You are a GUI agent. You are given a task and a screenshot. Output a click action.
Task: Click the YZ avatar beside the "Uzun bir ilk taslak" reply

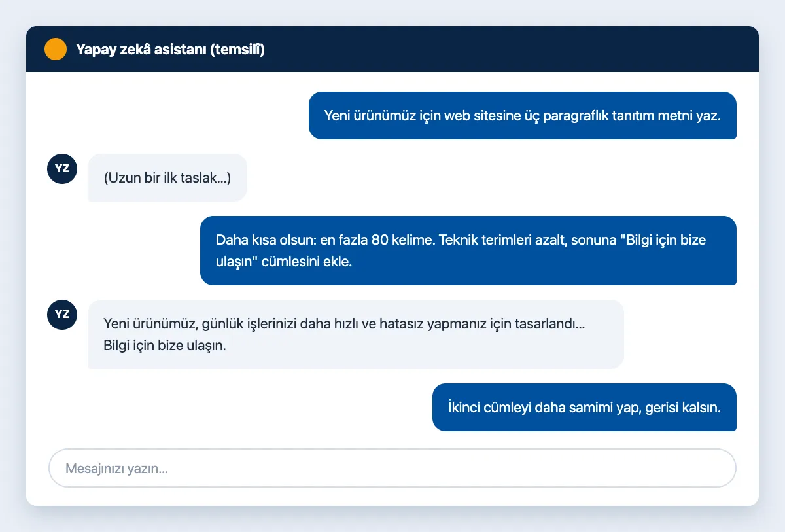pos(62,168)
